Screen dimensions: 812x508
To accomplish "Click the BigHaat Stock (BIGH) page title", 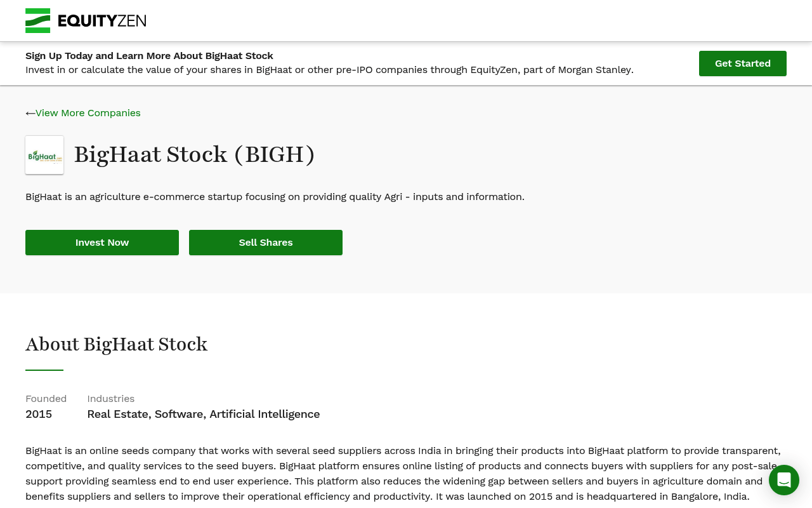I will click(x=195, y=155).
